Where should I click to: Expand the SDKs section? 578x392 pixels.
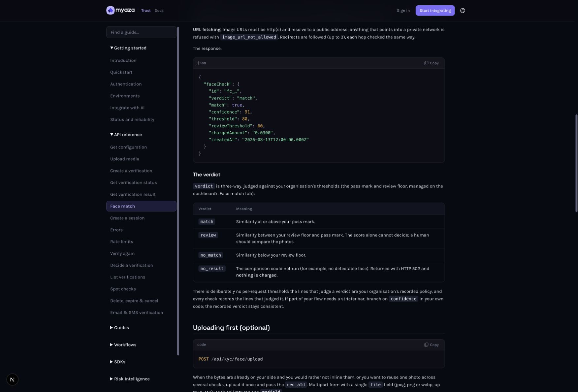(118, 362)
